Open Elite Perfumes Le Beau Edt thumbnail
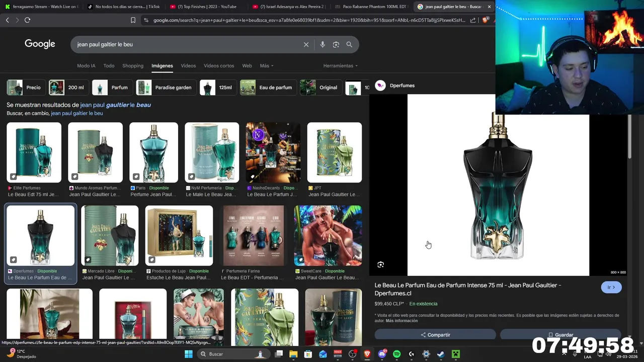 click(x=34, y=152)
